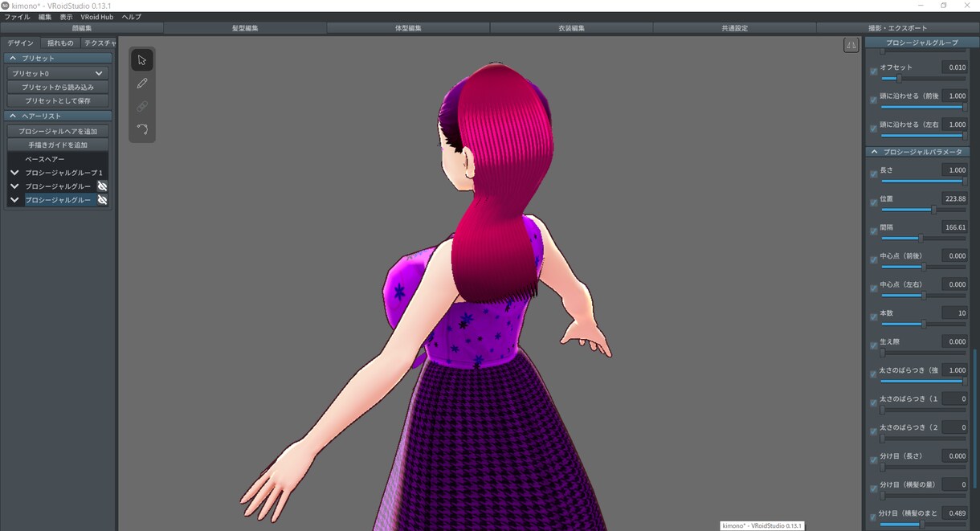Click the right panel vertical scrollbar
The image size is (980, 531).
[x=975, y=418]
